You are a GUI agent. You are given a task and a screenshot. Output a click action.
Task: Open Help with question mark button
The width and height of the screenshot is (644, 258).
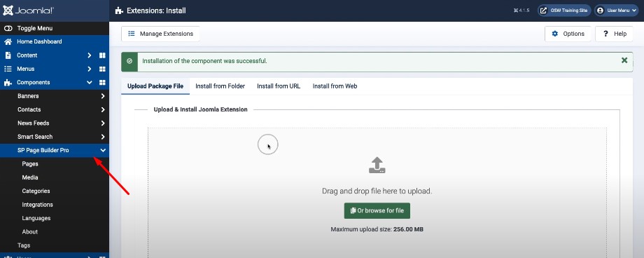coord(615,34)
